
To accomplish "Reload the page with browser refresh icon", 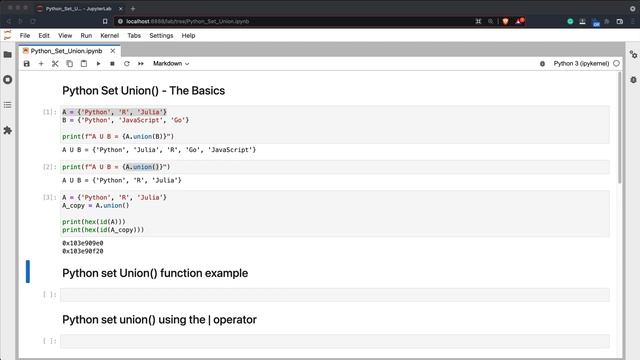I will pyautogui.click(x=33, y=21).
